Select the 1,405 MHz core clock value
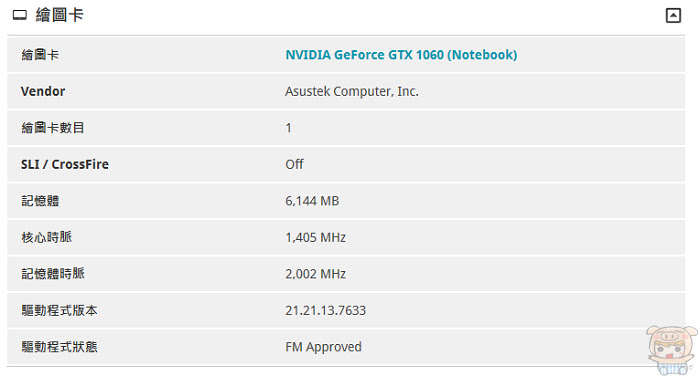 click(x=316, y=238)
